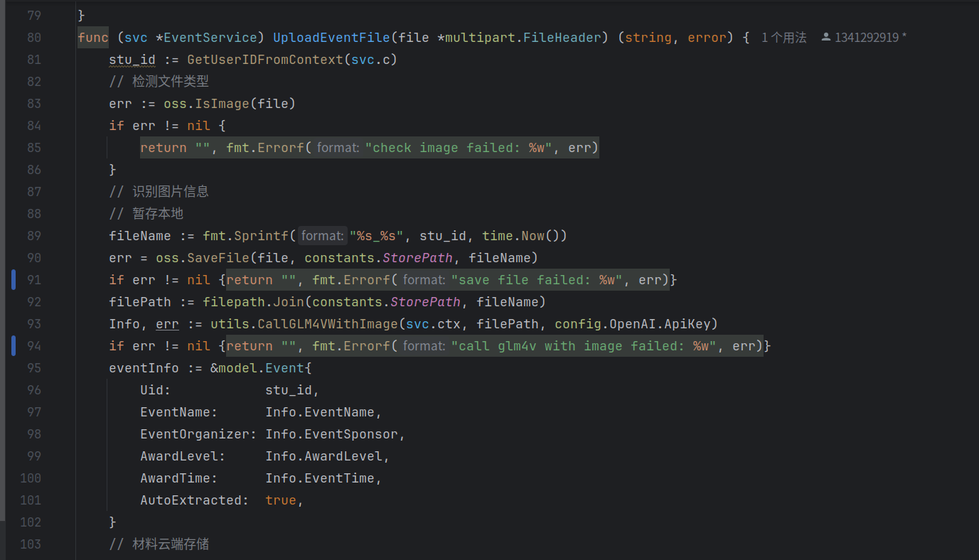Click the filePath declaration on line 92
The width and height of the screenshot is (979, 560).
coord(140,302)
